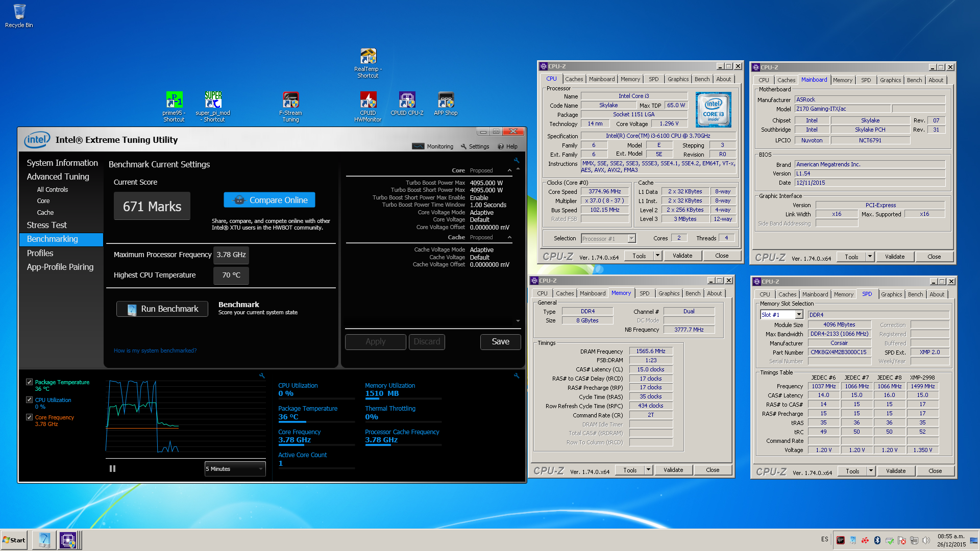The height and width of the screenshot is (551, 980).
Task: Click the ES language indicator in tray
Action: tap(825, 539)
